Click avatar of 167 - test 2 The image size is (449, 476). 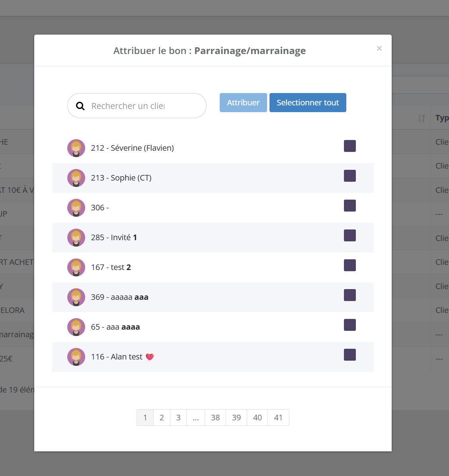[76, 268]
